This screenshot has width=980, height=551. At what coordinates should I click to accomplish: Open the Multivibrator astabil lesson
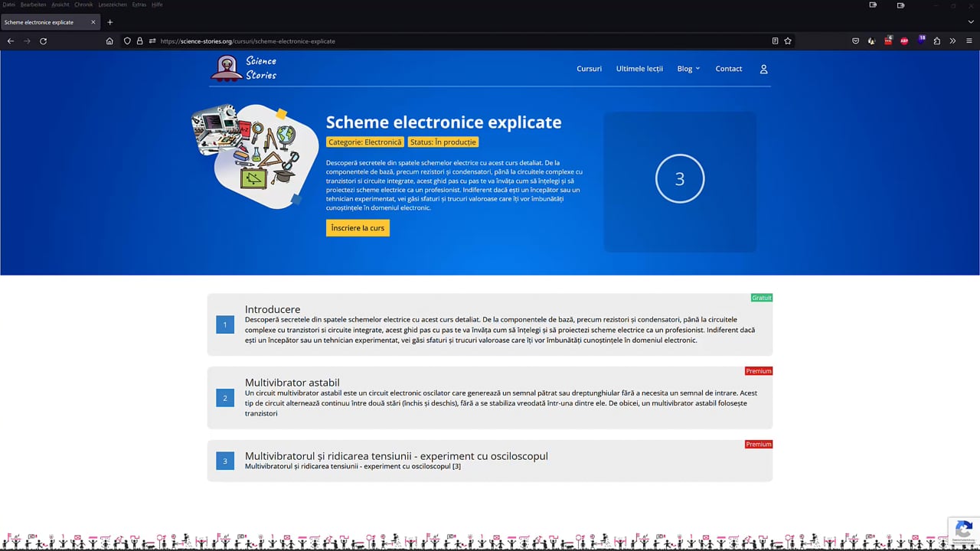pyautogui.click(x=490, y=397)
